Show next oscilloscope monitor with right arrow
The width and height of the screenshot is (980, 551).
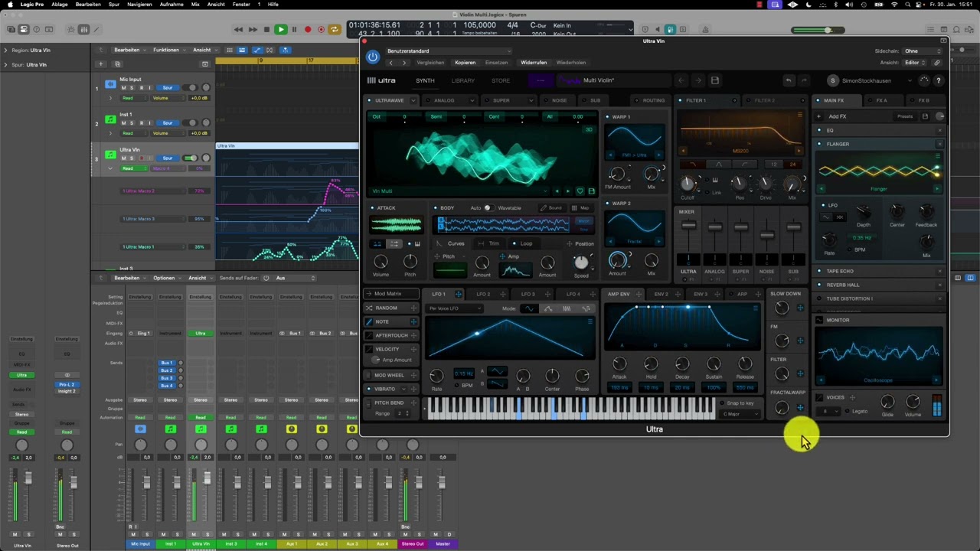point(937,380)
